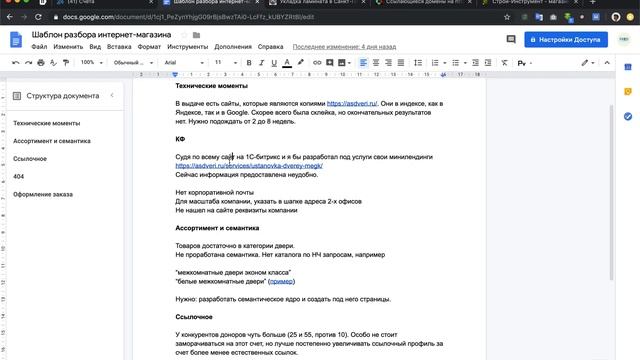Open the Формат menu

(149, 47)
